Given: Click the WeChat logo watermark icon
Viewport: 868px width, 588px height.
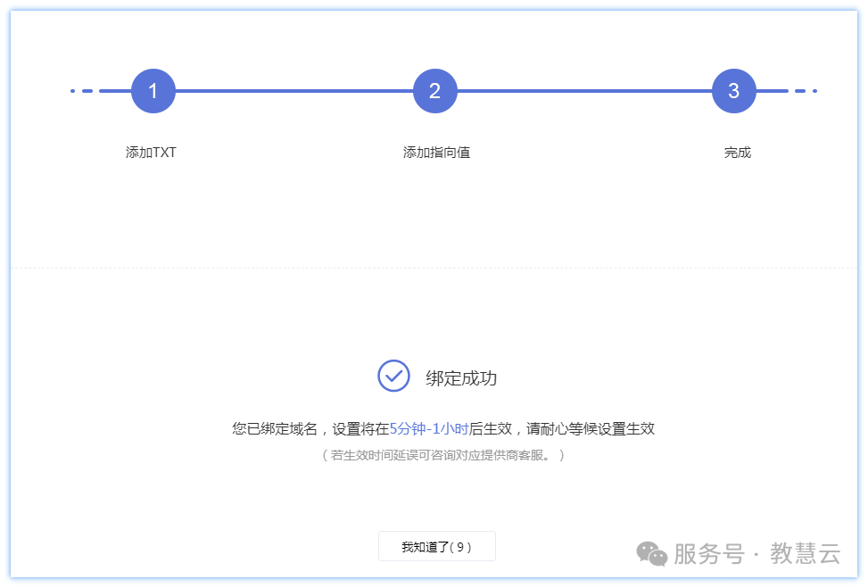Looking at the screenshot, I should click(651, 554).
